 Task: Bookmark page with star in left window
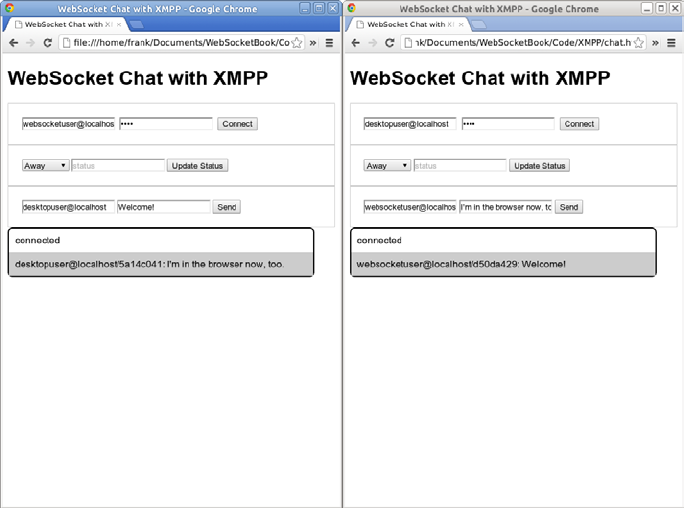[x=297, y=43]
